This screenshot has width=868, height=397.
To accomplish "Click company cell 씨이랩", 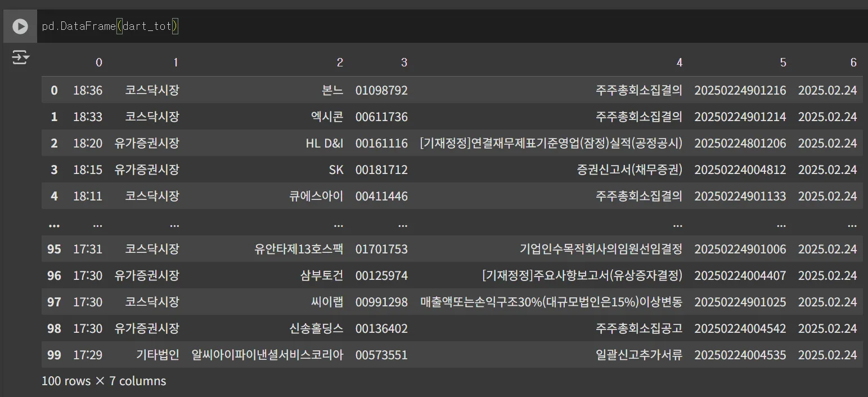I will coord(327,302).
